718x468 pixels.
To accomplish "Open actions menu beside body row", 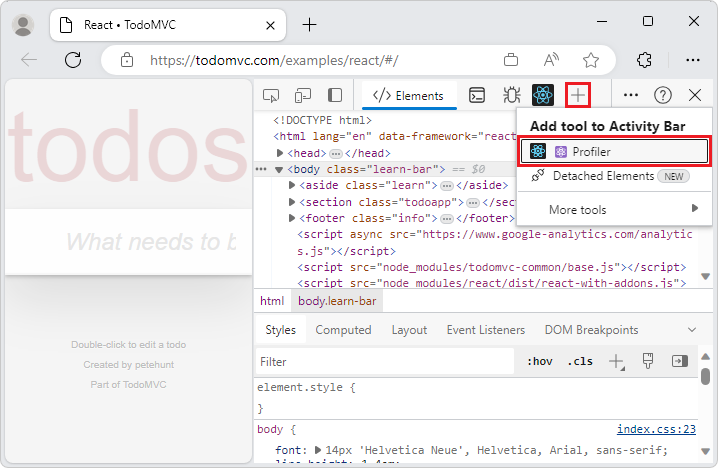I will coord(261,169).
